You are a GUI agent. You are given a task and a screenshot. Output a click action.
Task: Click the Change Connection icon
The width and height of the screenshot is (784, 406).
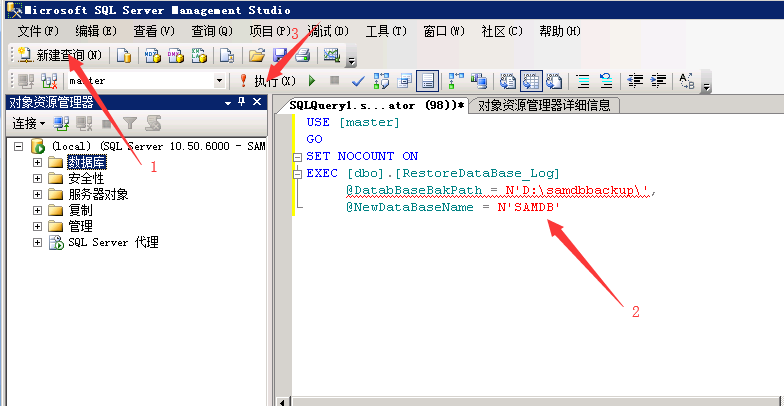(48, 81)
